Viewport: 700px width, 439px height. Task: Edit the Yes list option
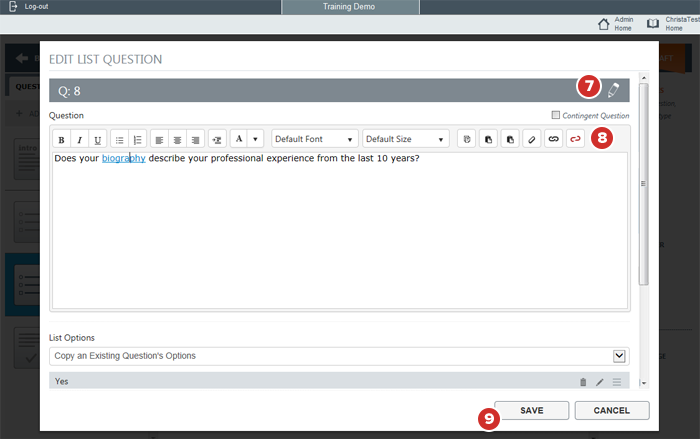click(600, 382)
